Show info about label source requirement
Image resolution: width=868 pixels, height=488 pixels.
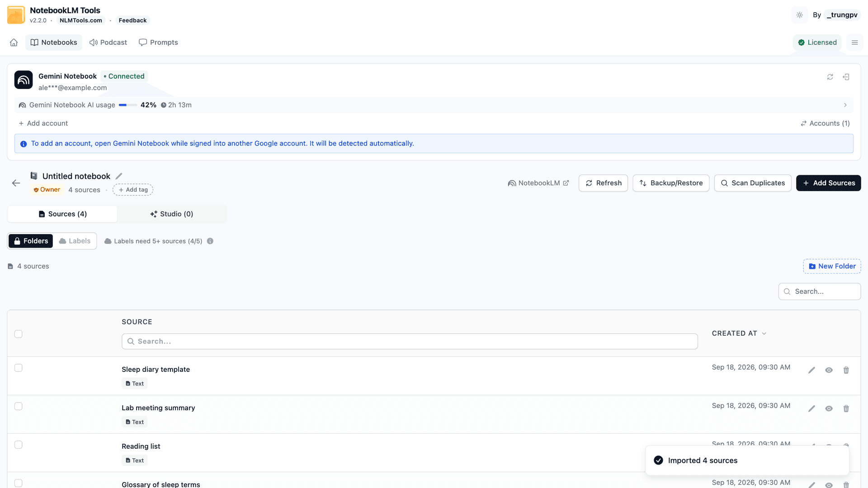[x=210, y=241]
